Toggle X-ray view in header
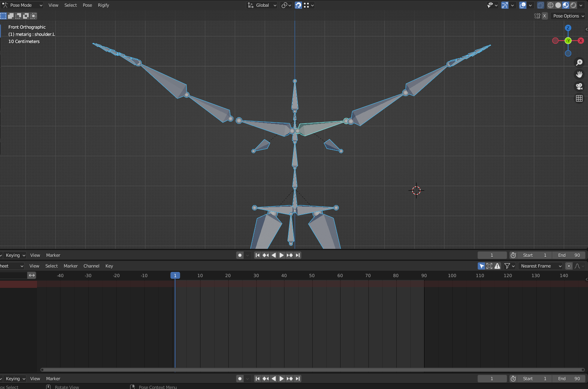This screenshot has width=588, height=389. pyautogui.click(x=540, y=5)
